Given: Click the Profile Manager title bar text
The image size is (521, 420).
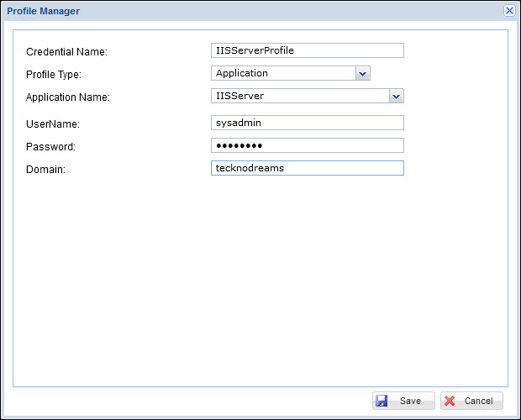Looking at the screenshot, I should 44,11.
